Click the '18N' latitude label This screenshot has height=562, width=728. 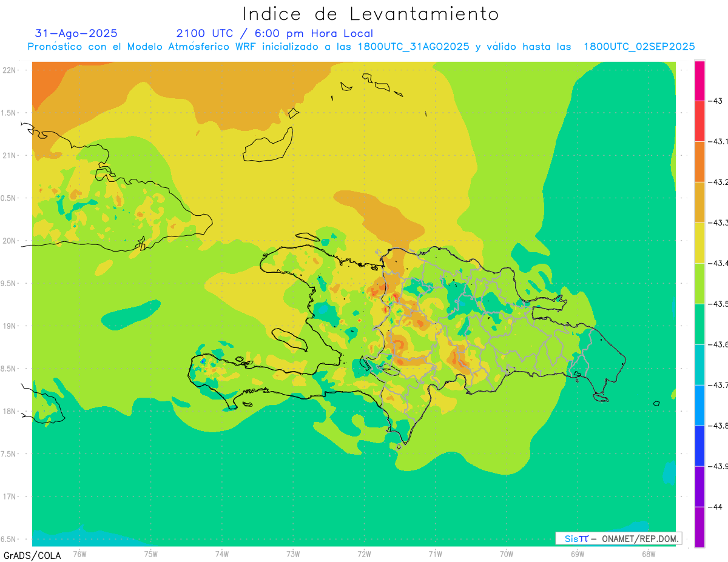coord(9,412)
